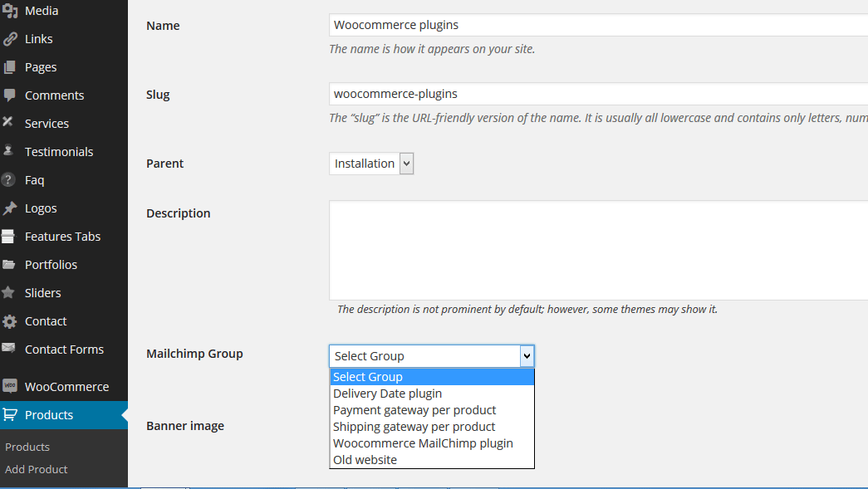Click the Logos pushpin icon

[x=9, y=208]
